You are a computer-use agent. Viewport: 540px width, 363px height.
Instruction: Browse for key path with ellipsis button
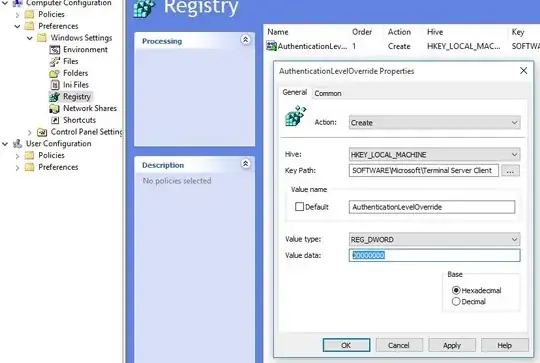point(510,170)
